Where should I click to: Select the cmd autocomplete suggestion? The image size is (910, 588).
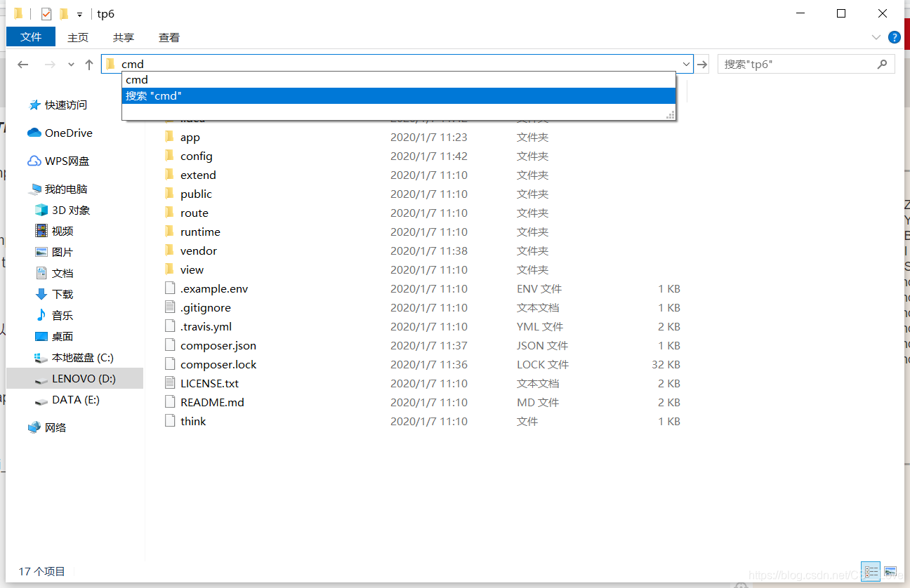pos(399,80)
